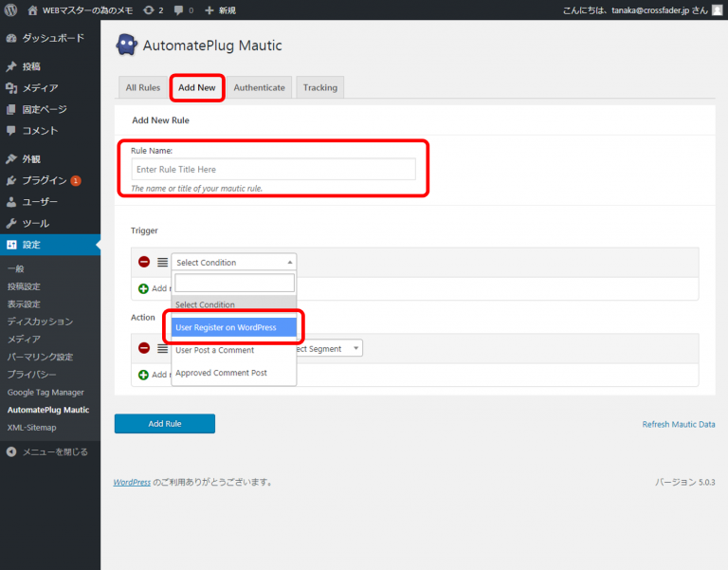This screenshot has width=728, height=570.
Task: Switch to the All Rules tab
Action: (143, 87)
